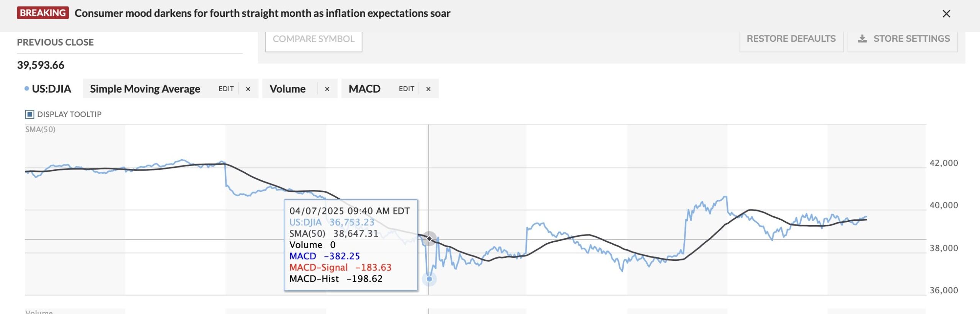Focus the Compare Symbol input field

click(x=314, y=39)
